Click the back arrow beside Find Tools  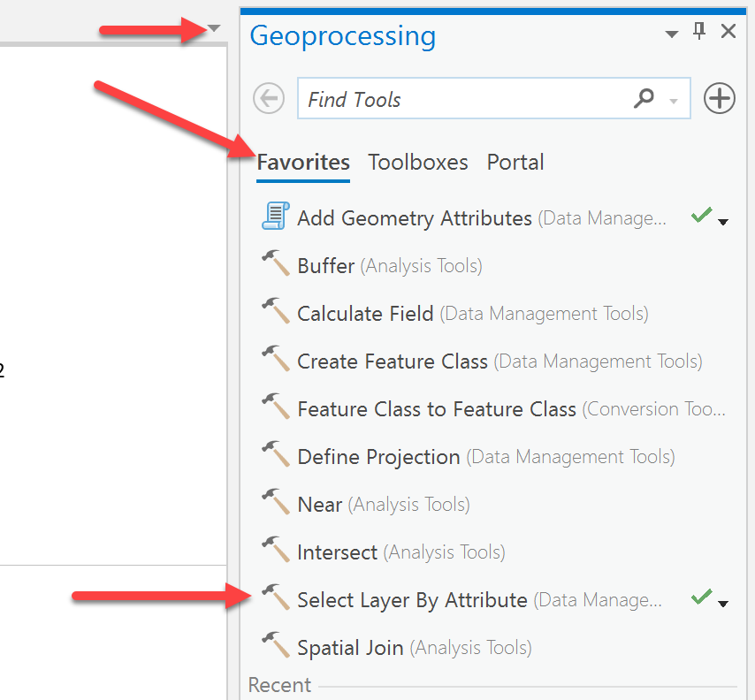click(269, 99)
